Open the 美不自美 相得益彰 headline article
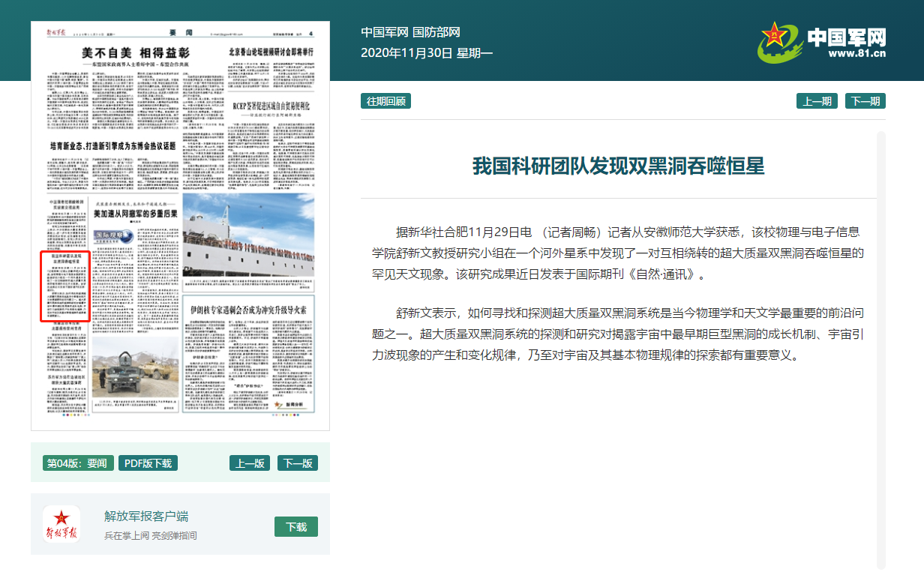924x578 pixels. [135, 53]
